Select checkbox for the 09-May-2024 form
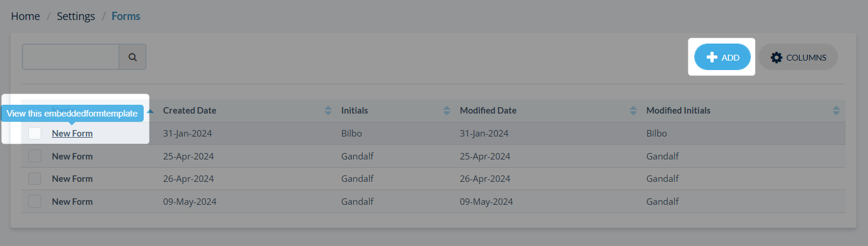The height and width of the screenshot is (246, 868). pyautogui.click(x=35, y=201)
